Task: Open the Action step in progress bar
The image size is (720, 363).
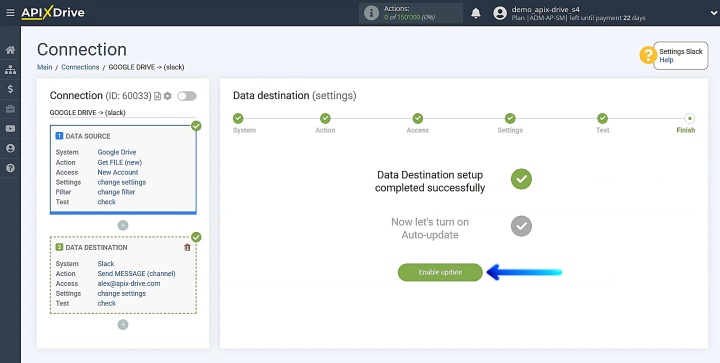Action: (325, 118)
